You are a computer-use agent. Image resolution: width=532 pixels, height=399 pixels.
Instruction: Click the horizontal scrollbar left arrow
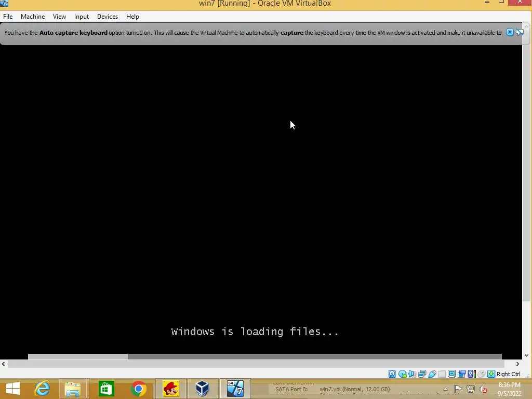(x=4, y=364)
